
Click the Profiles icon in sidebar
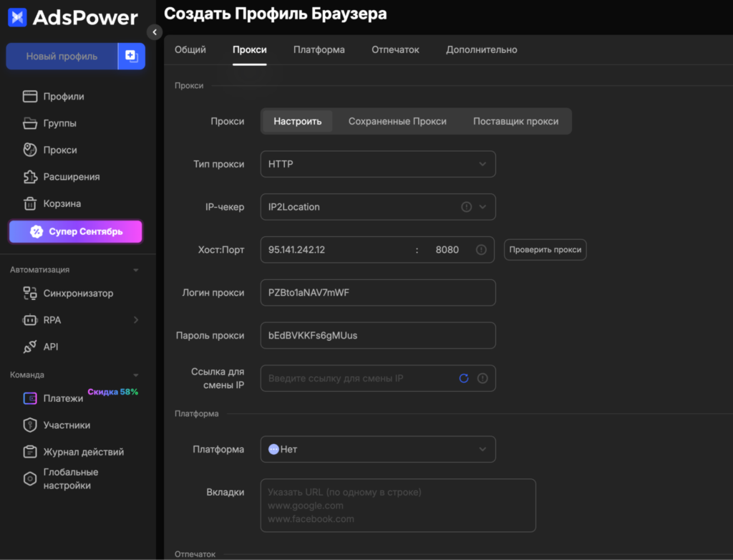tap(30, 97)
